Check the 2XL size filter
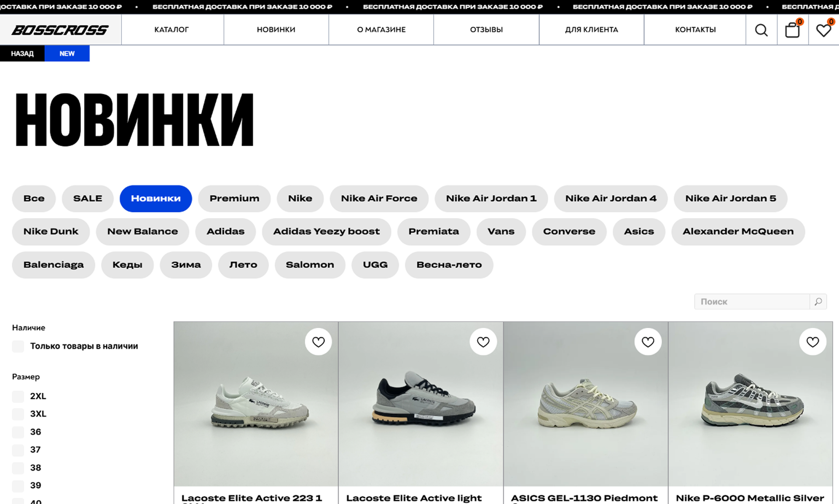 18,396
